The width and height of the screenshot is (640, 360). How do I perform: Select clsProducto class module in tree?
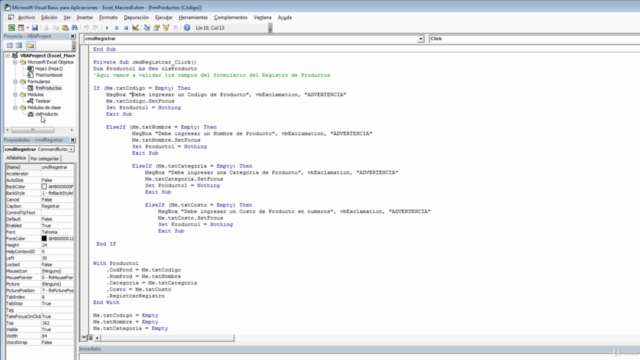(x=46, y=114)
